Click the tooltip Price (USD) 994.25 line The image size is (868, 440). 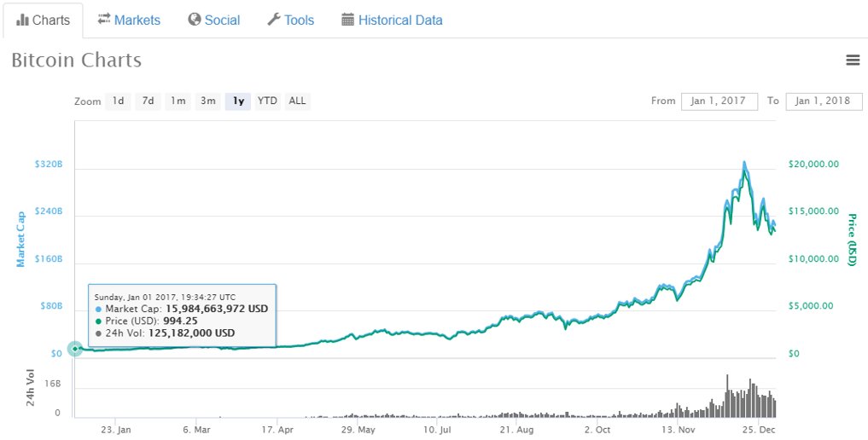point(147,321)
